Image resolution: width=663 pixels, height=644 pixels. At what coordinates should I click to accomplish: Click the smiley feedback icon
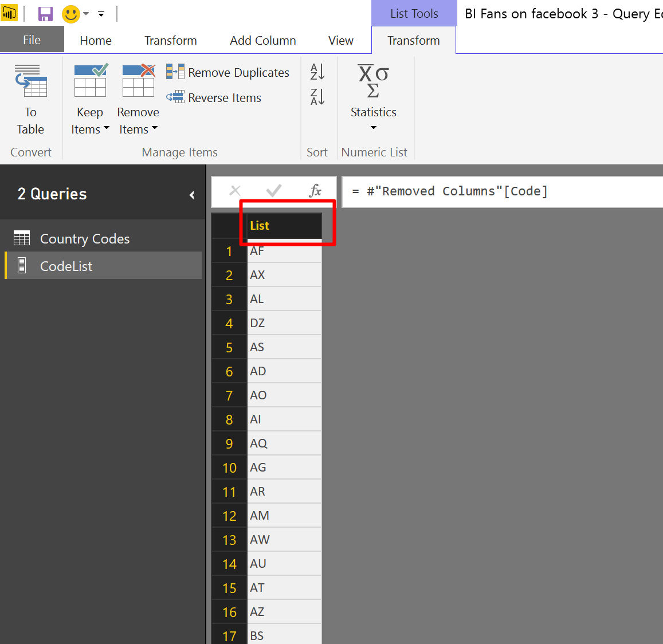(70, 14)
